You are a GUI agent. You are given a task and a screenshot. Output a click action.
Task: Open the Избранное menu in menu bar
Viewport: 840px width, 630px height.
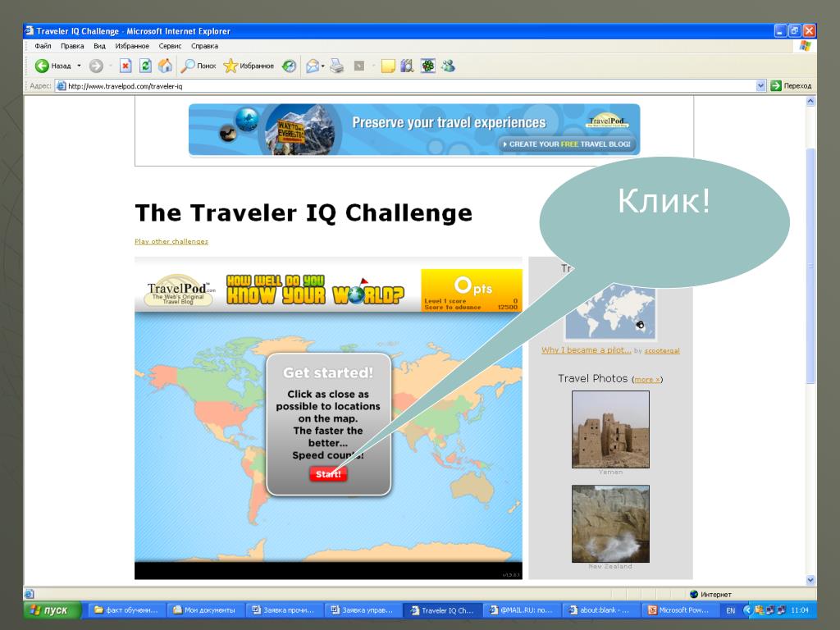coord(132,46)
